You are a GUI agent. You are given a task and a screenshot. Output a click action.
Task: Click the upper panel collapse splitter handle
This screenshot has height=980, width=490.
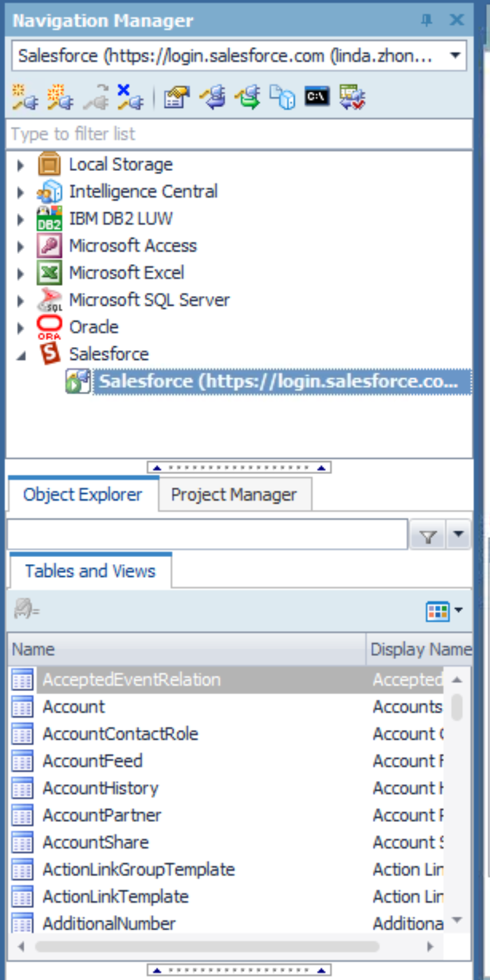pos(239,468)
